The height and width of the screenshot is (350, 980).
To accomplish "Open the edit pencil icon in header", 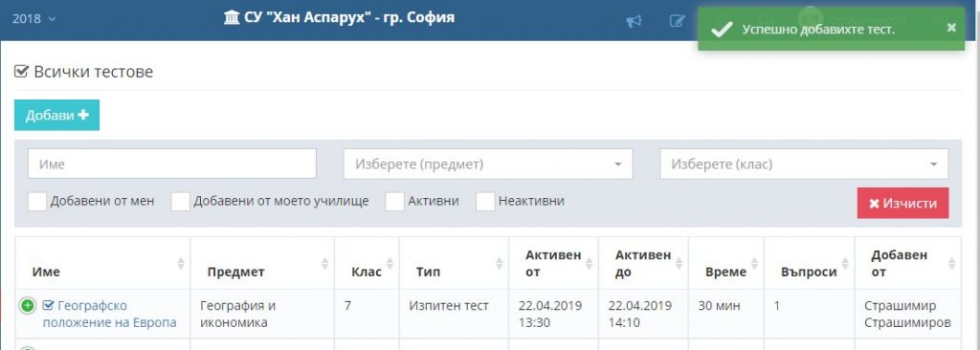I will point(677,21).
